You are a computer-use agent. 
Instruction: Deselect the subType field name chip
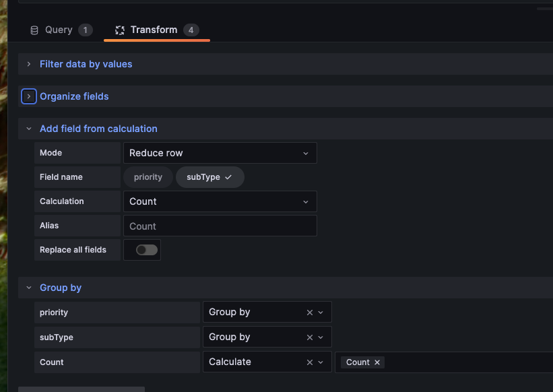[210, 177]
